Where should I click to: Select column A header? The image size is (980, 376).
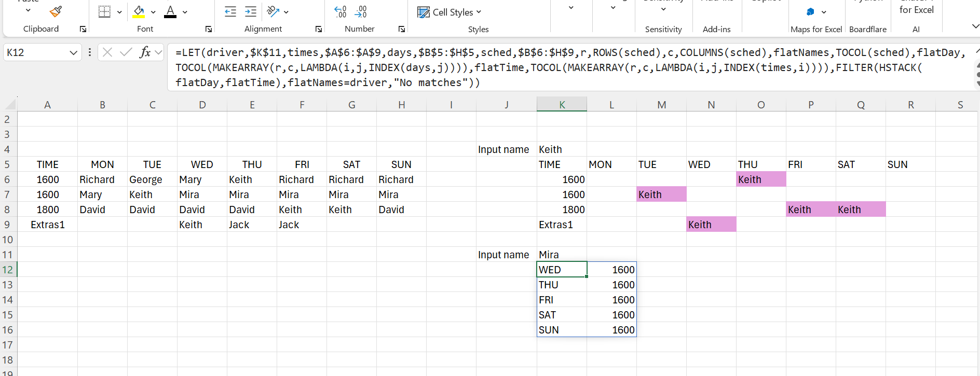(x=47, y=105)
